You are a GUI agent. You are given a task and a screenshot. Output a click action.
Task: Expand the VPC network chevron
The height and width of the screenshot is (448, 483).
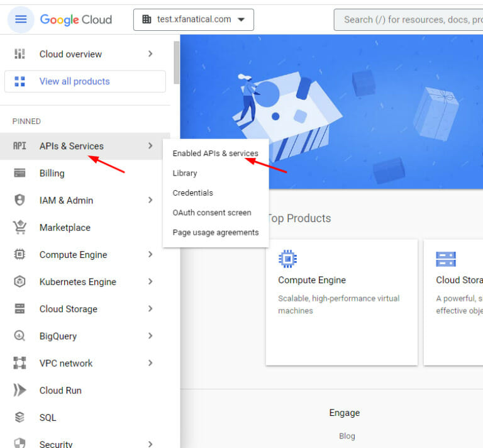(x=150, y=363)
